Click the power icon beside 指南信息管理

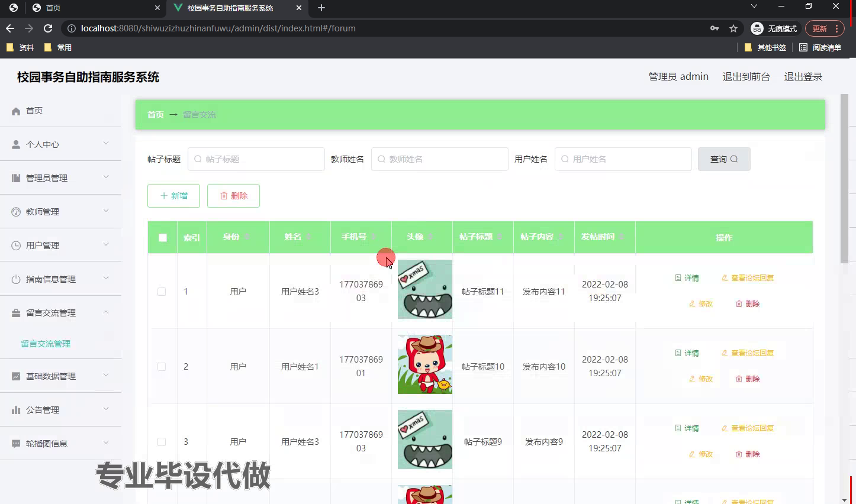[16, 279]
